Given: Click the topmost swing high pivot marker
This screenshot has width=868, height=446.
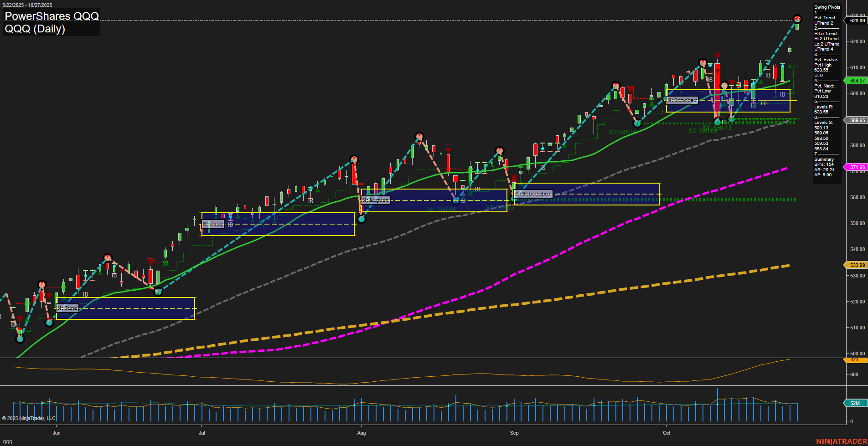Looking at the screenshot, I should point(797,19).
